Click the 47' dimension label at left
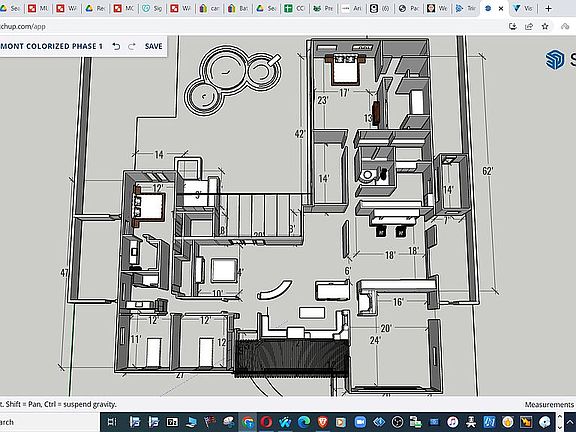This screenshot has width=576, height=432. pos(65,273)
